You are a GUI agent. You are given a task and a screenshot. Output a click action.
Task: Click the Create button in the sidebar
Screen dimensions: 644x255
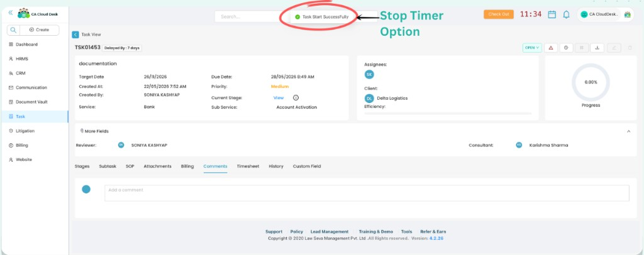pyautogui.click(x=39, y=30)
